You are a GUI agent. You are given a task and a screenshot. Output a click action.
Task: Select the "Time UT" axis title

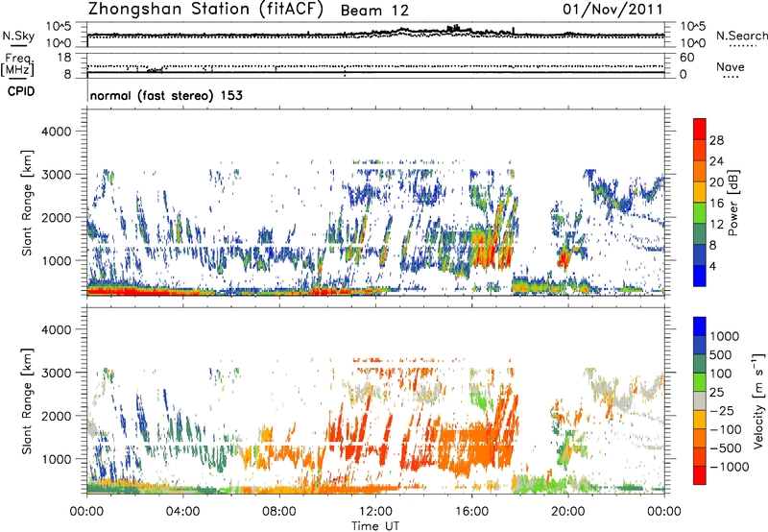(375, 526)
